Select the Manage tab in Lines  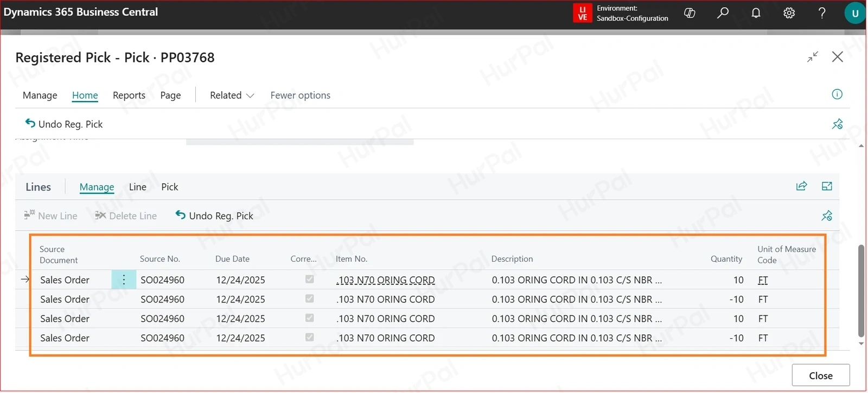point(97,187)
